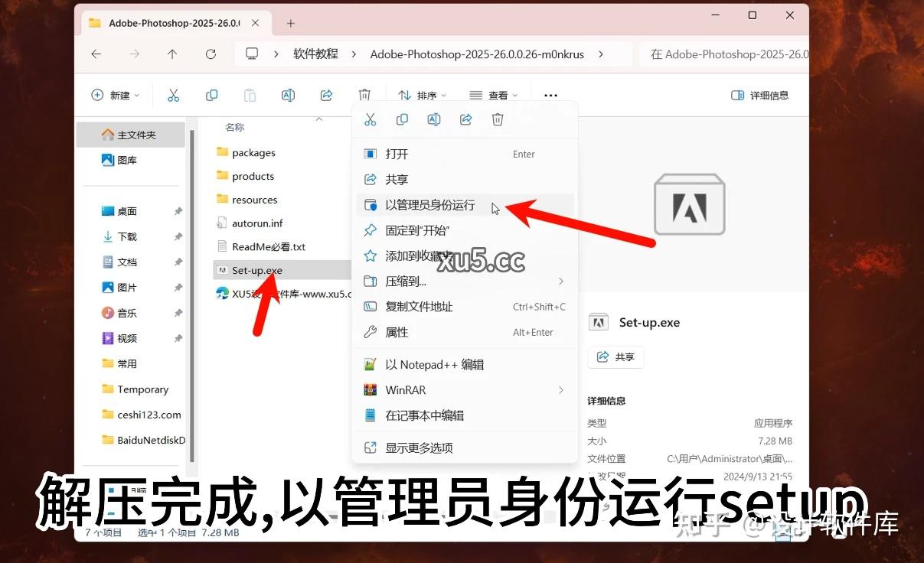Click the Copy icon in the context menu

click(402, 119)
